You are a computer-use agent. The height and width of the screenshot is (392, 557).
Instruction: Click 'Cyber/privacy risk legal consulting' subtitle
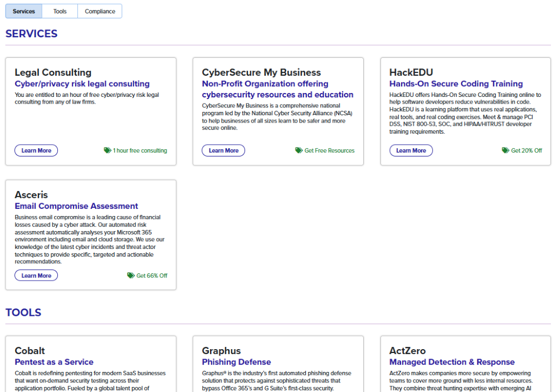click(x=82, y=84)
